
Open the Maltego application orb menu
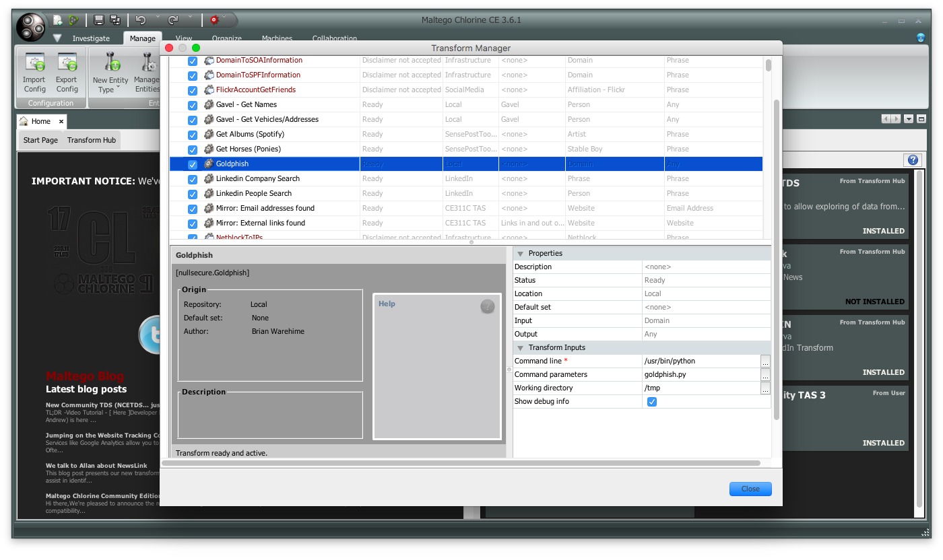pos(30,27)
